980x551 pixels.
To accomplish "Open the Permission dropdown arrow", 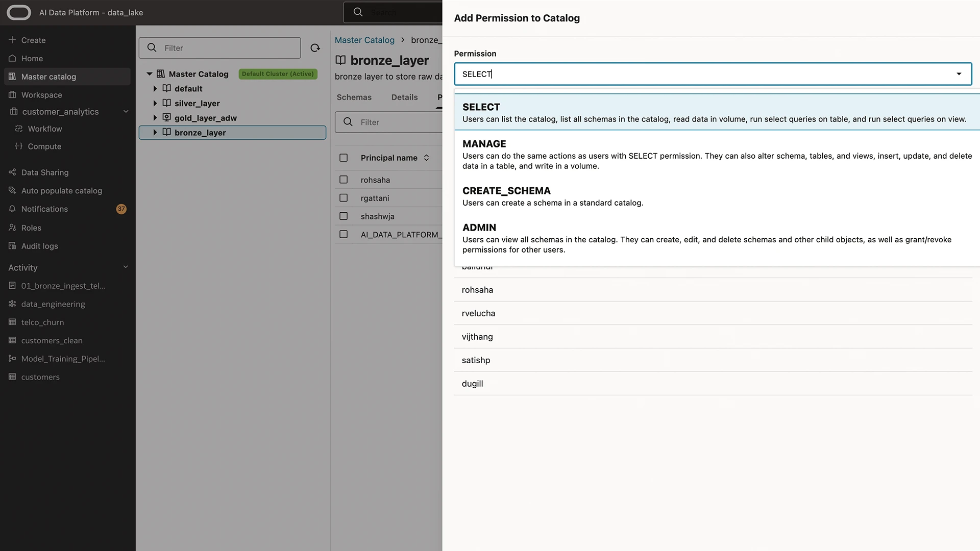I will [958, 74].
